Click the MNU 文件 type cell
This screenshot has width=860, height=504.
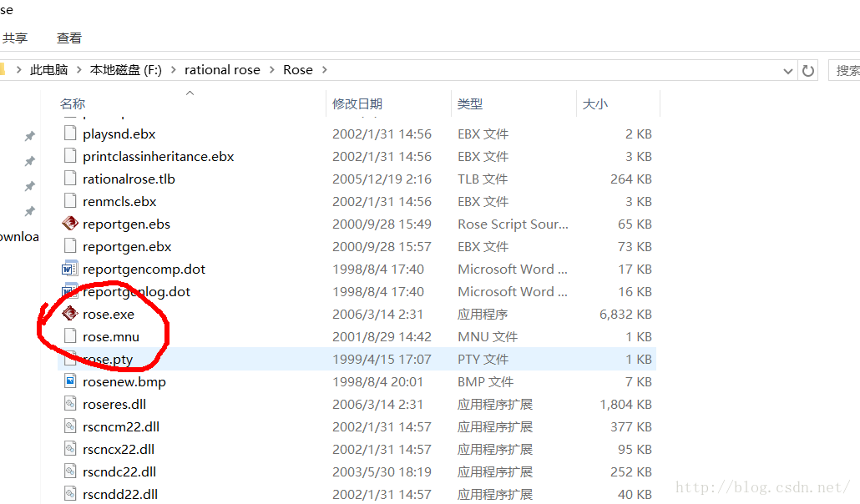(488, 336)
